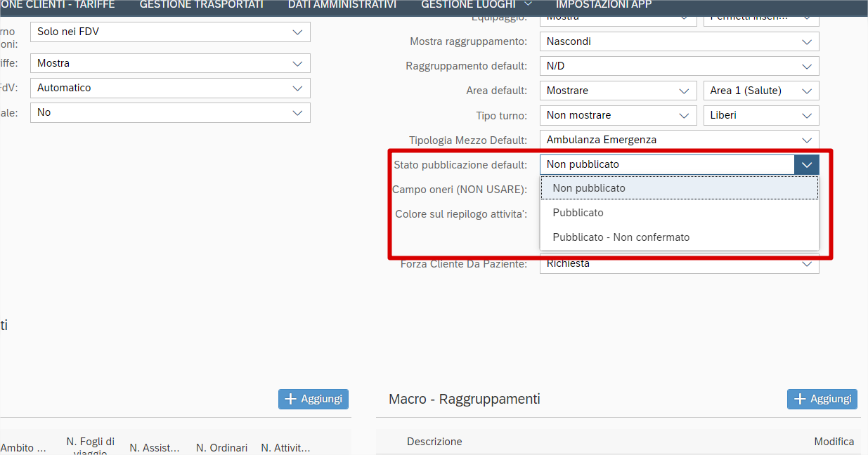
Task: Open the "Solo nei FDV" dropdown arrow
Action: tap(297, 32)
